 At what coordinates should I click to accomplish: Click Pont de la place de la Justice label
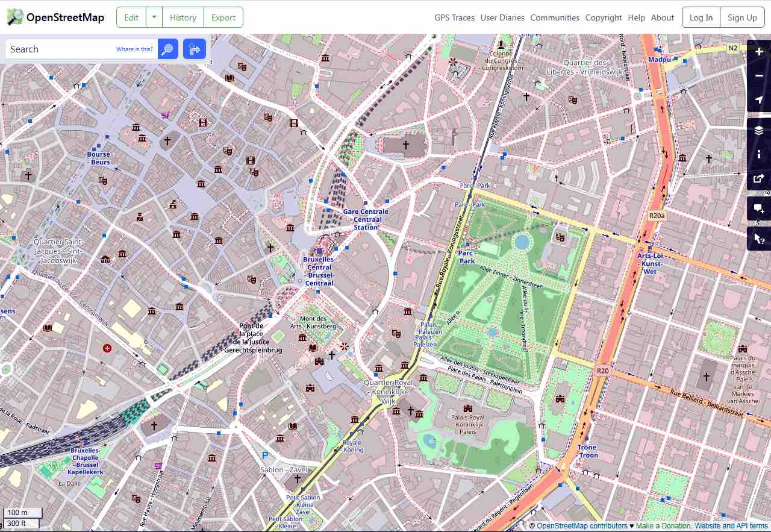click(253, 337)
